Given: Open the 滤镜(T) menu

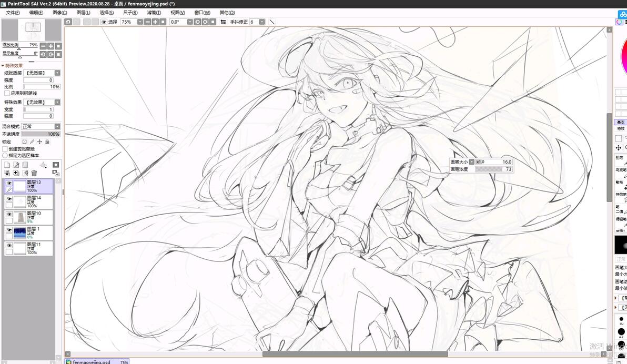Looking at the screenshot, I should coord(154,13).
